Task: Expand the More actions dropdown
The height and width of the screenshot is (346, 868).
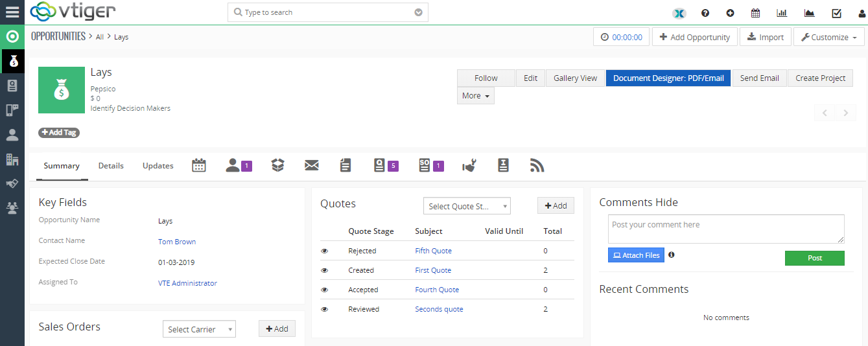Action: (475, 95)
